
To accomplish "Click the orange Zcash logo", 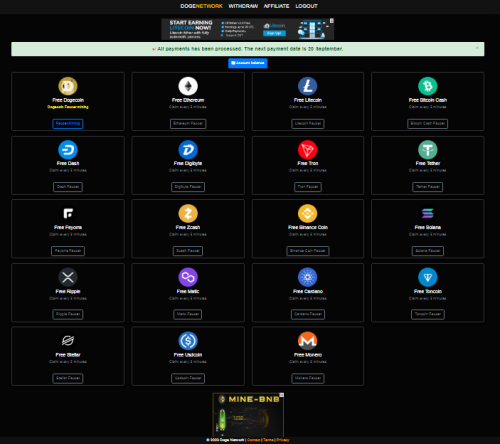I will coord(188,213).
